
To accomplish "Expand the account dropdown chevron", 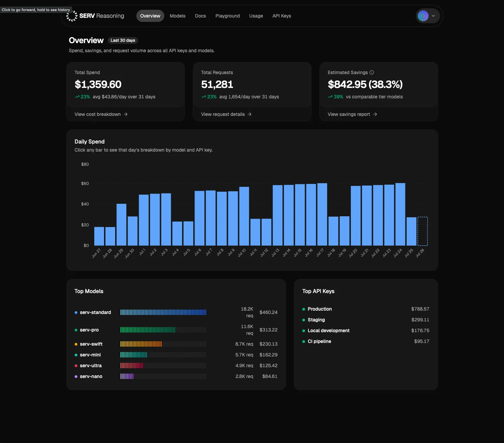I will [433, 16].
